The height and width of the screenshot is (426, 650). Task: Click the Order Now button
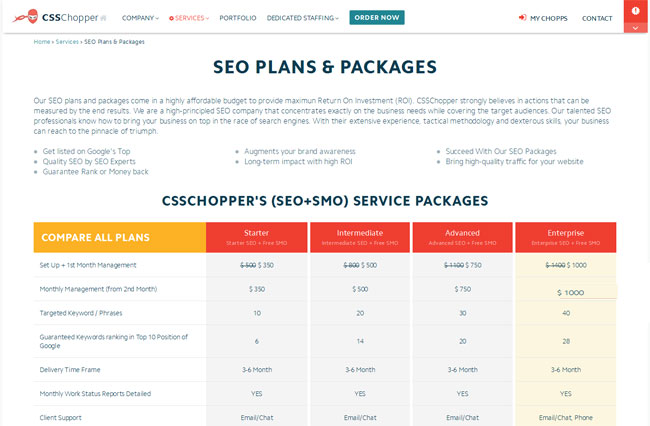point(377,17)
